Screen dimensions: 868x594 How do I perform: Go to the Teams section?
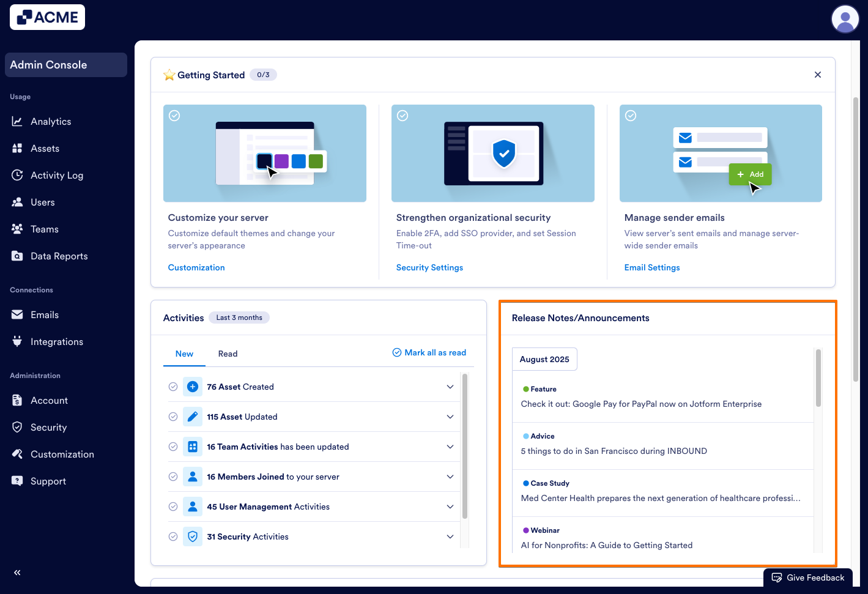click(44, 229)
